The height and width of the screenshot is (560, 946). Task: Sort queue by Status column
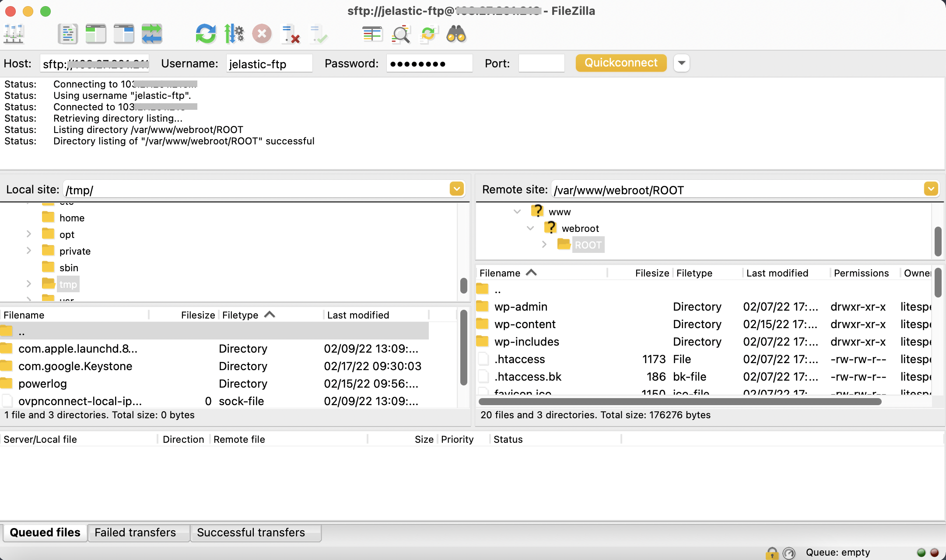point(555,439)
